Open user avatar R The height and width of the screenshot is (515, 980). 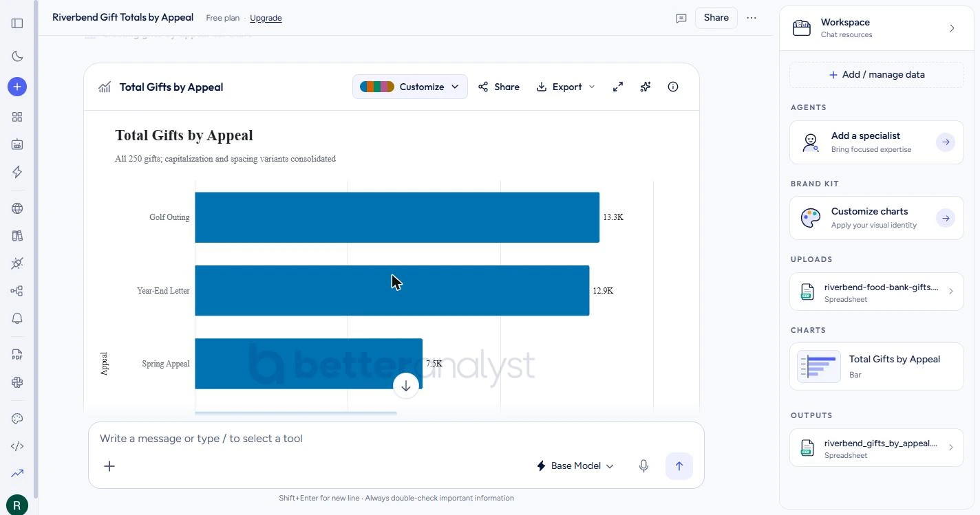17,505
